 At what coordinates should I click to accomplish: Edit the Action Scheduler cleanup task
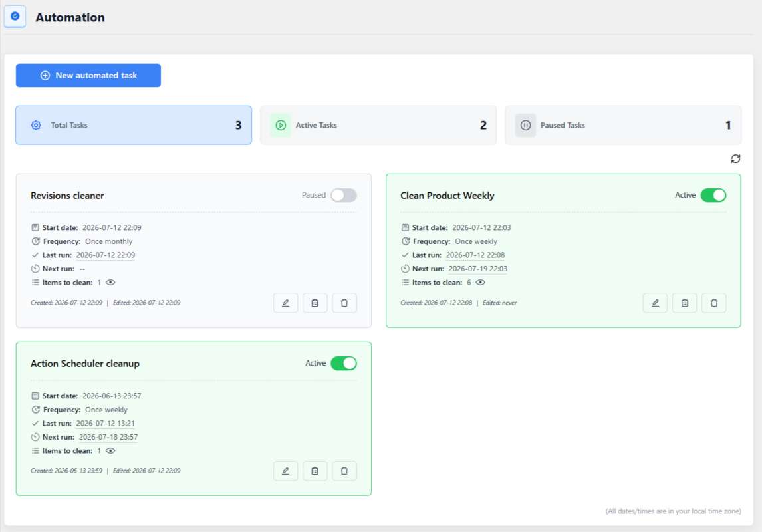click(x=286, y=471)
